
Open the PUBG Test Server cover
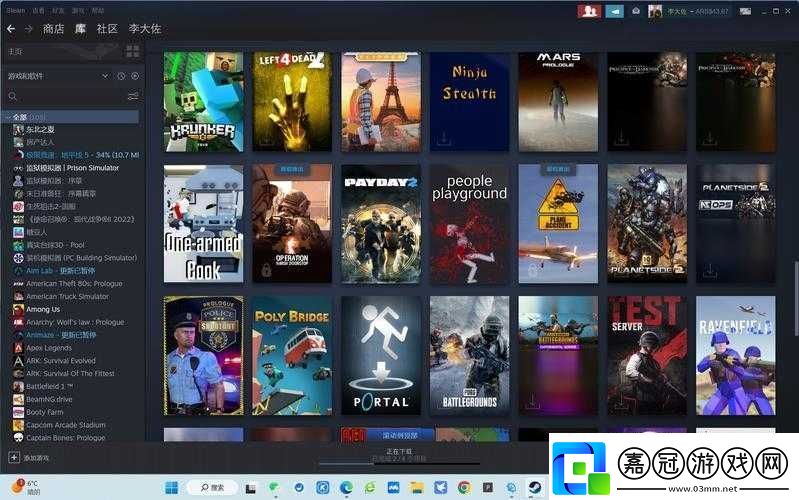pos(647,355)
